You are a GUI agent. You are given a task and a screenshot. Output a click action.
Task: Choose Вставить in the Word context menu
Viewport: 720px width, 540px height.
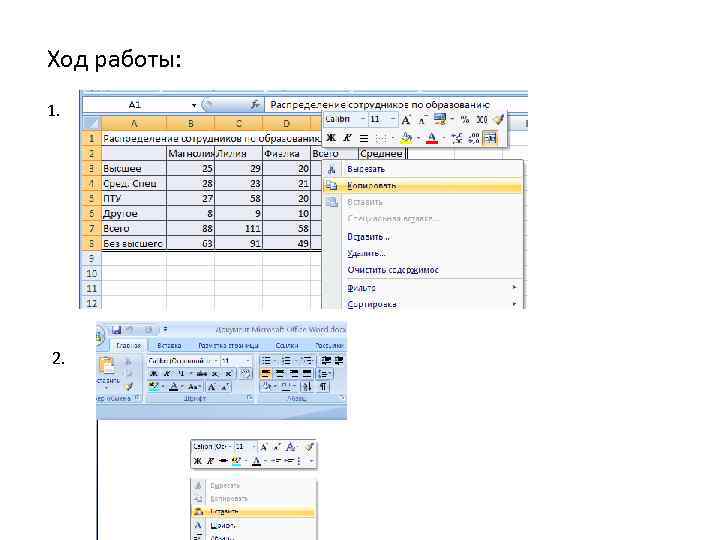[x=253, y=512]
